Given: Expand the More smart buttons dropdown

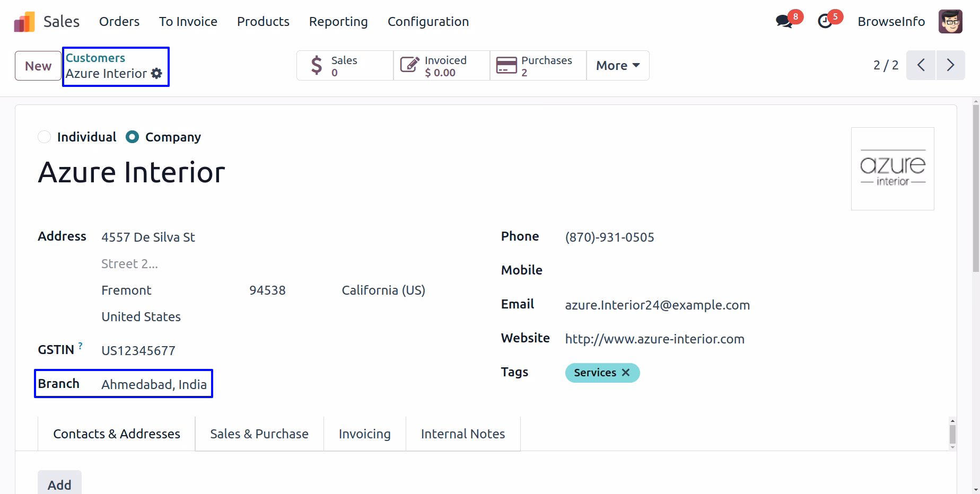Looking at the screenshot, I should click(x=618, y=66).
